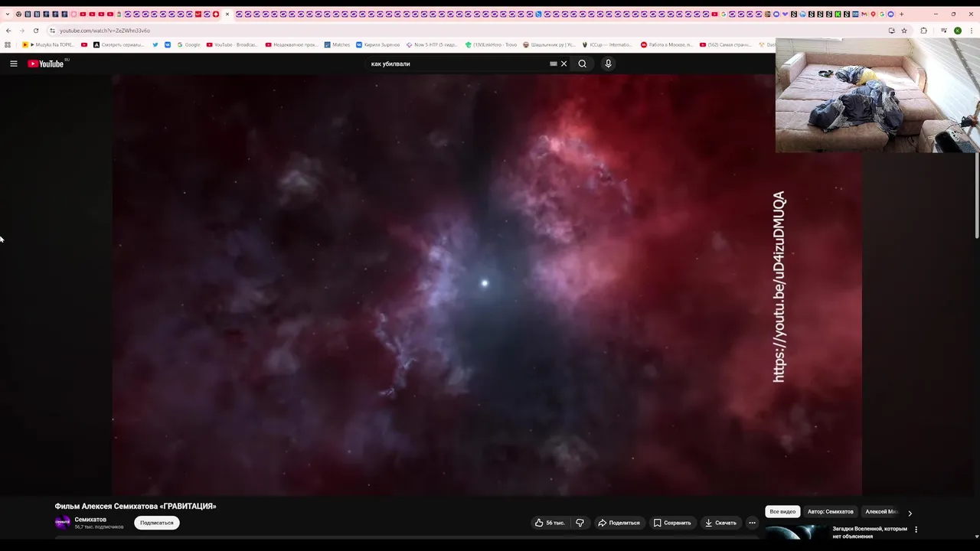Open 'Загадки Вселенной' recommended video thumbnail

[796, 533]
